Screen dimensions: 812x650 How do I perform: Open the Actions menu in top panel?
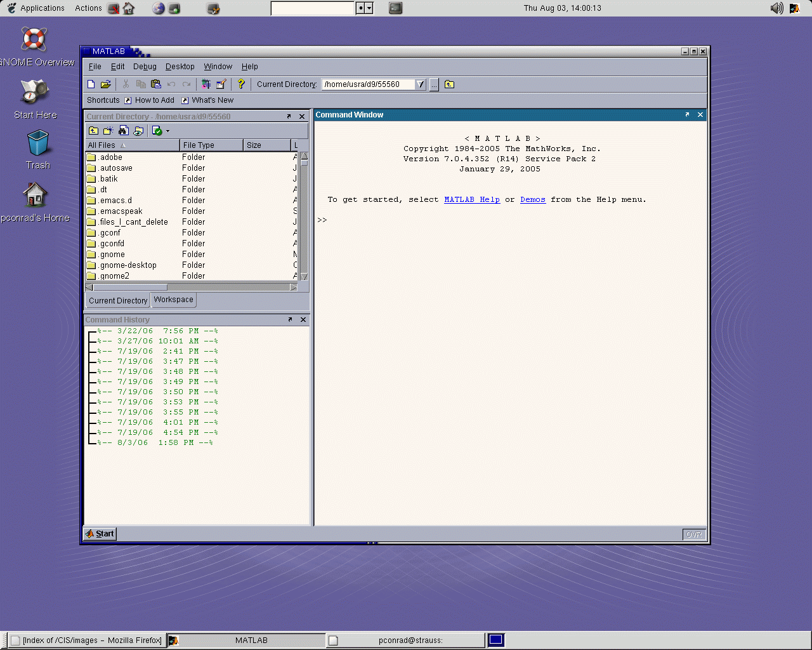pos(88,8)
